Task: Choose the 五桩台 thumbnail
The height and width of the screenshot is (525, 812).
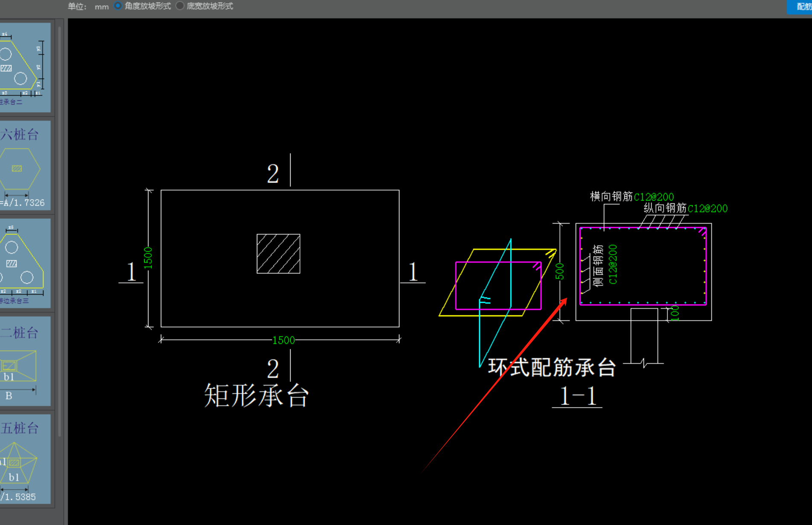Action: (25, 459)
